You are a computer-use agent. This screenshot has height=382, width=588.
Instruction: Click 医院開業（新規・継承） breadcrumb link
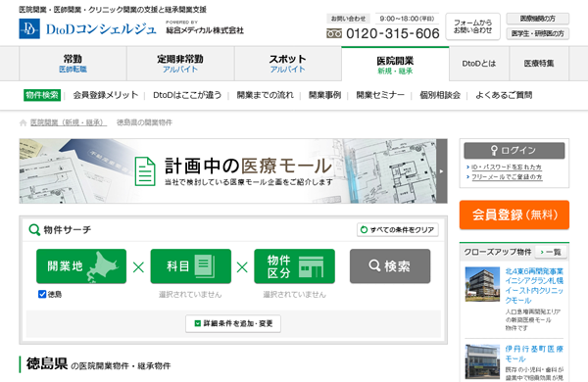click(69, 122)
